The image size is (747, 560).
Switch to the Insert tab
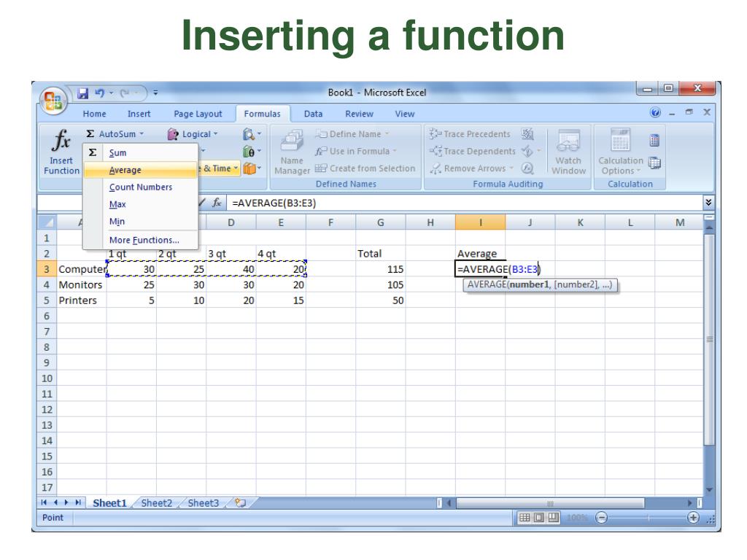click(139, 114)
